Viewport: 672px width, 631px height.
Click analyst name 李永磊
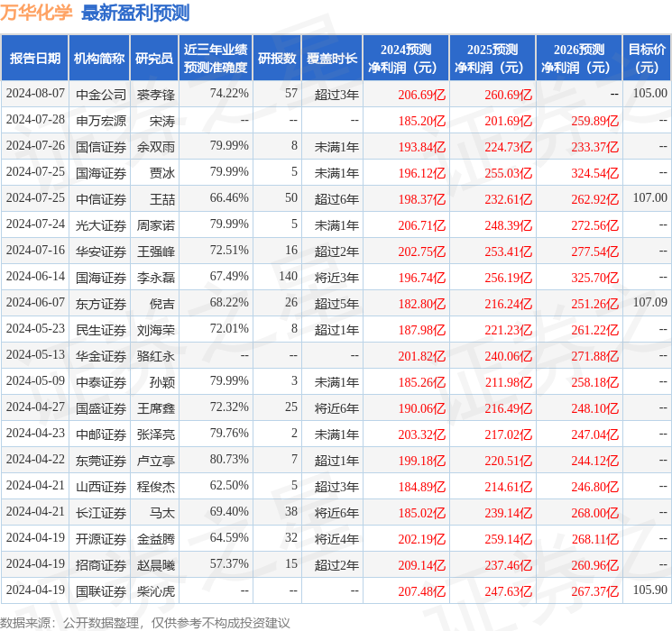click(x=155, y=278)
